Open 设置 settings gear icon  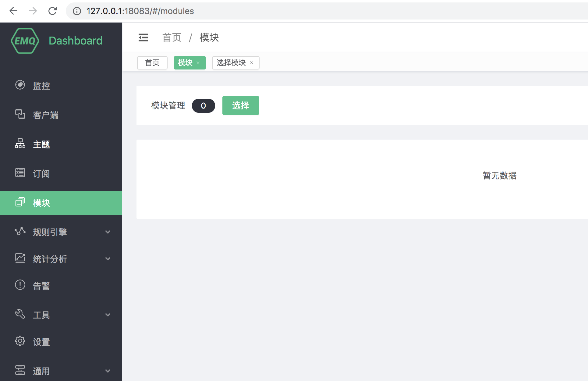coord(20,341)
